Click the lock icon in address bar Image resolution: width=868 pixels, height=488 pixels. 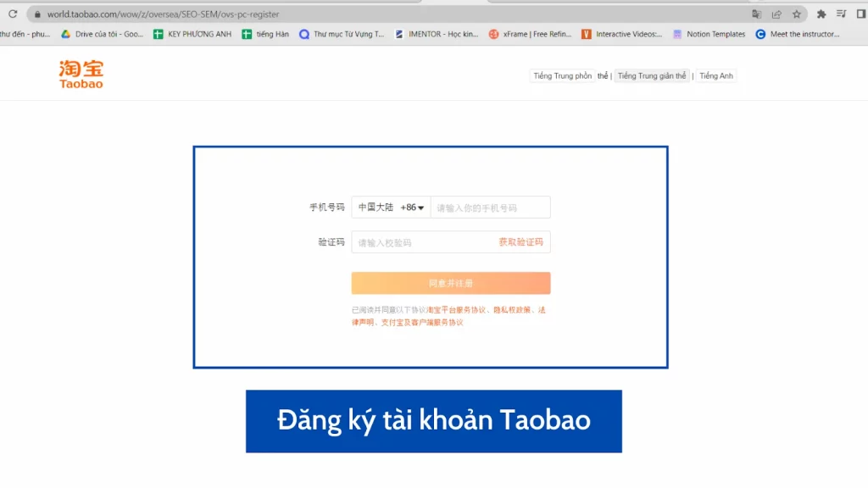tap(37, 14)
